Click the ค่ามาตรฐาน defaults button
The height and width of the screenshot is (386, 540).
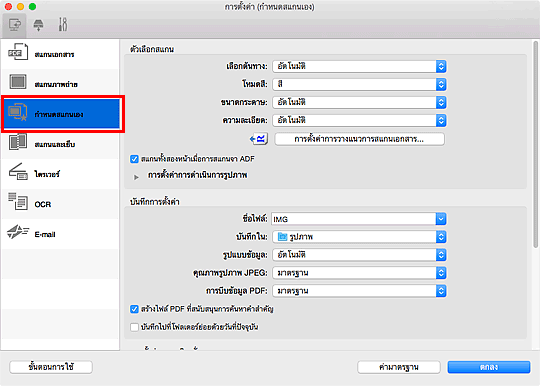click(x=399, y=367)
